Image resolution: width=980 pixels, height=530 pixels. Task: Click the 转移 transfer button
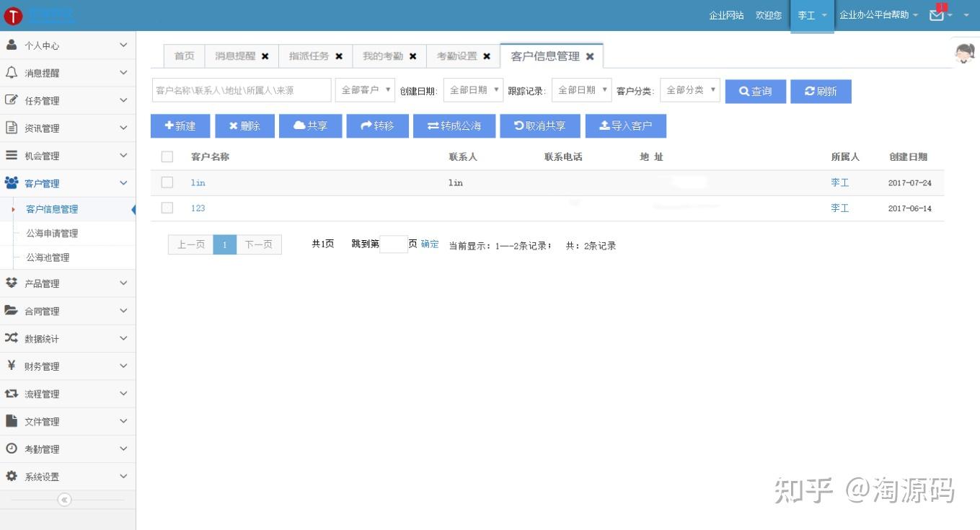tap(377, 125)
